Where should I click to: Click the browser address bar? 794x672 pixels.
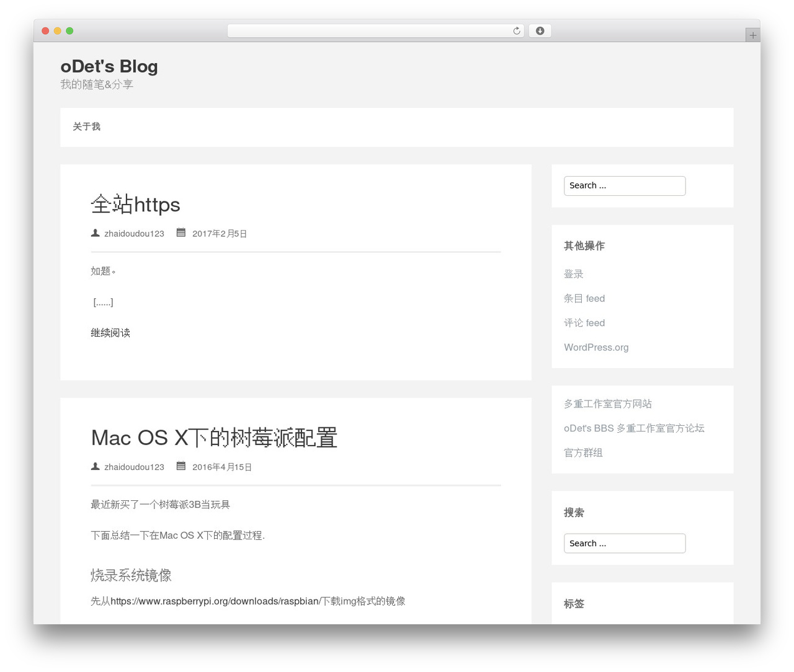(x=375, y=31)
